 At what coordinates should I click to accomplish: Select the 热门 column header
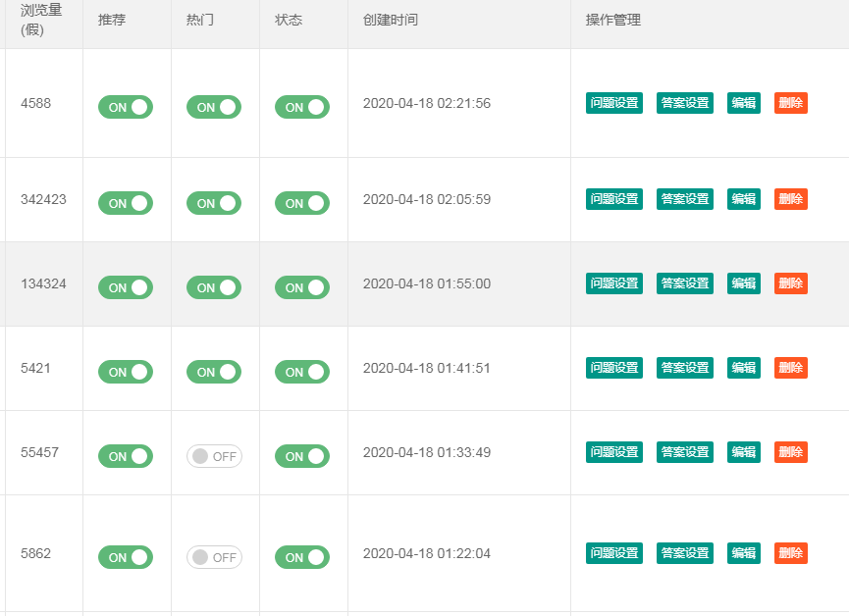pos(200,20)
